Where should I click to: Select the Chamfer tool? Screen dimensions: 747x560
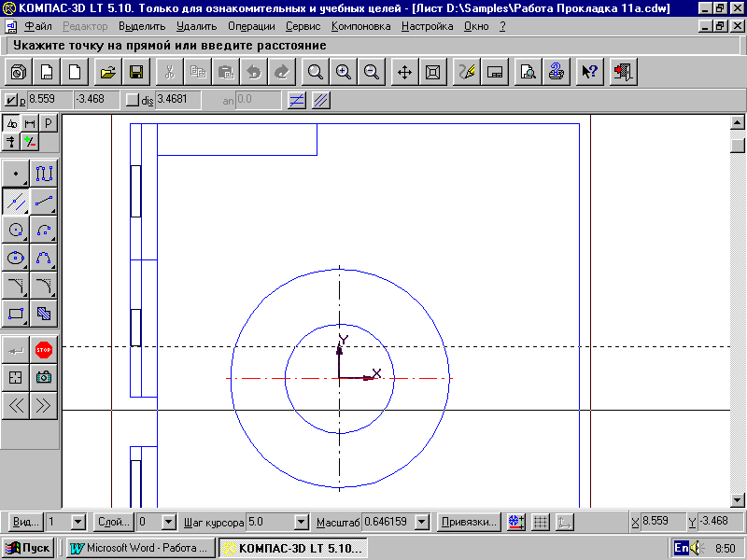pos(16,286)
